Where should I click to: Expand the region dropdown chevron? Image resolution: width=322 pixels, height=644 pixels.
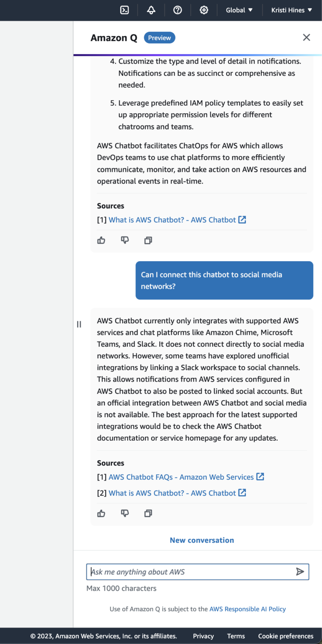251,10
